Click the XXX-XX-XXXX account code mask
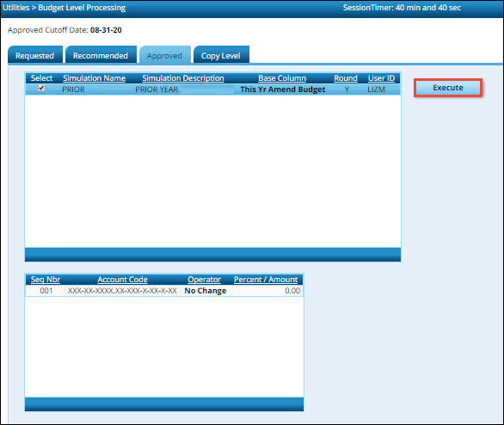 (122, 291)
